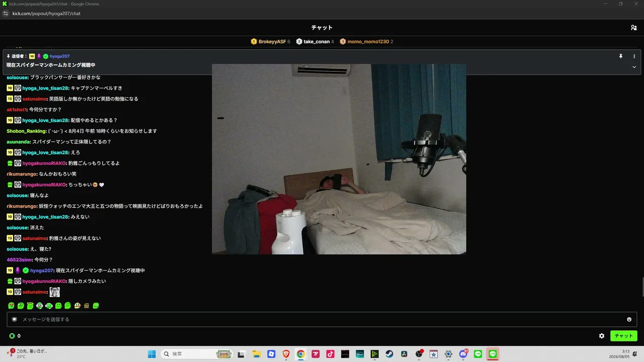Click message 今何分ですか？
644x362 pixels.
pos(45,110)
